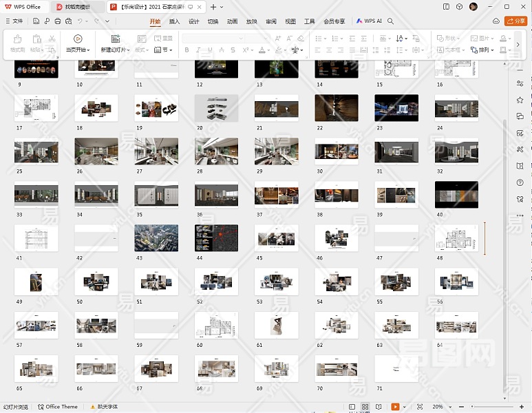Open the help question mark icon in sidebar

[520, 182]
